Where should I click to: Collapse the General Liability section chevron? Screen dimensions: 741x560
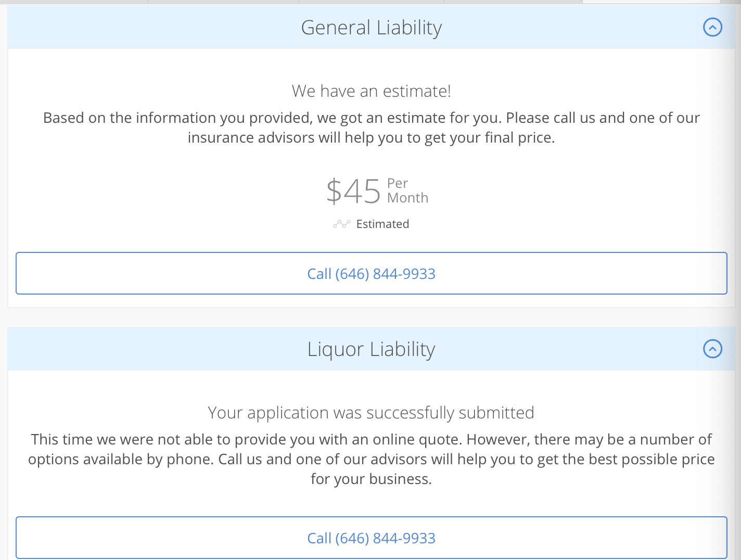(x=712, y=27)
